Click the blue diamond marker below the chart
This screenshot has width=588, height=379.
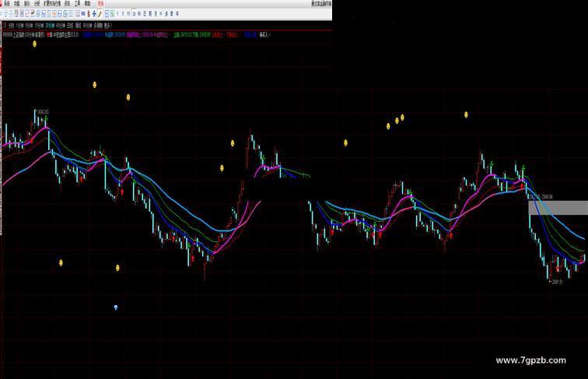116,307
